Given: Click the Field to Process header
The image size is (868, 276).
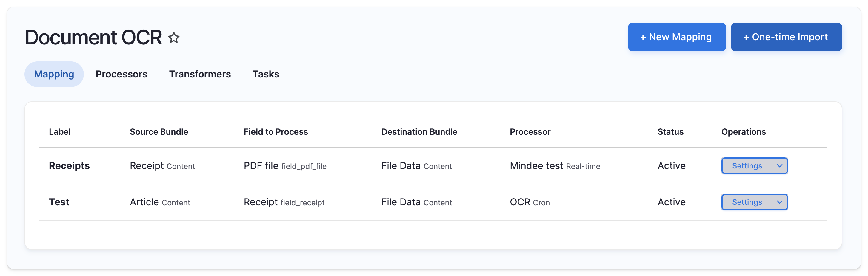Looking at the screenshot, I should [276, 132].
